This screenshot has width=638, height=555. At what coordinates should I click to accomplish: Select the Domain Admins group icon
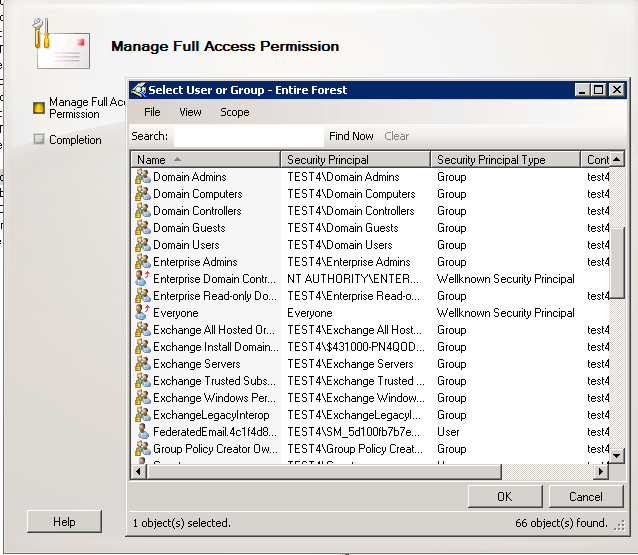143,177
